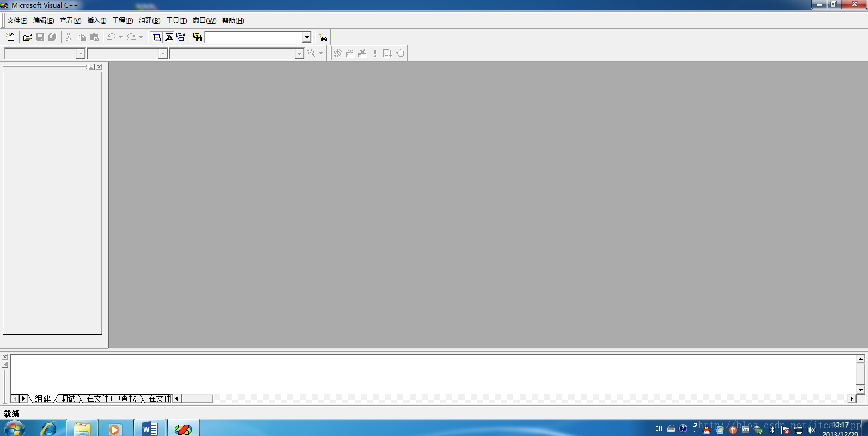
Task: Click the Compile icon in build toolbar
Action: (338, 53)
